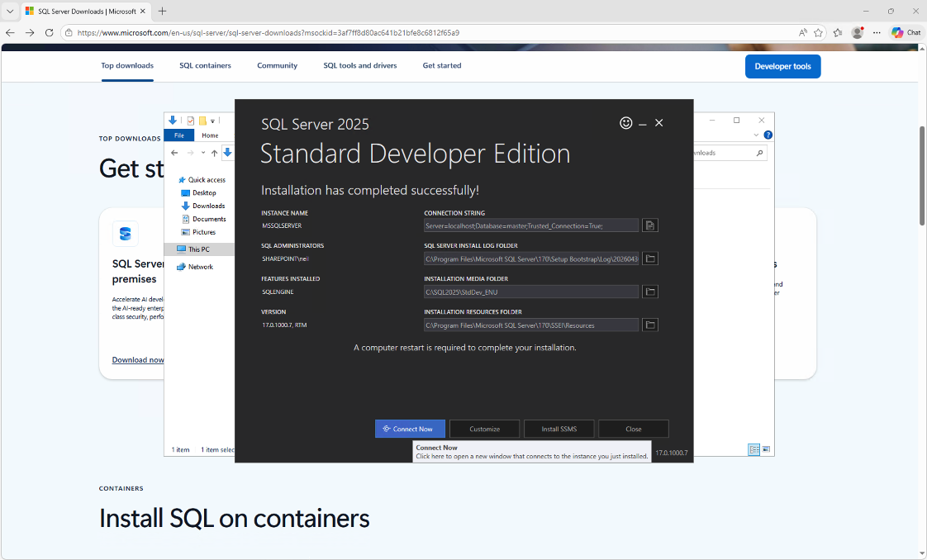Image resolution: width=927 pixels, height=560 pixels.
Task: Add this page to favorites star icon
Action: point(818,32)
